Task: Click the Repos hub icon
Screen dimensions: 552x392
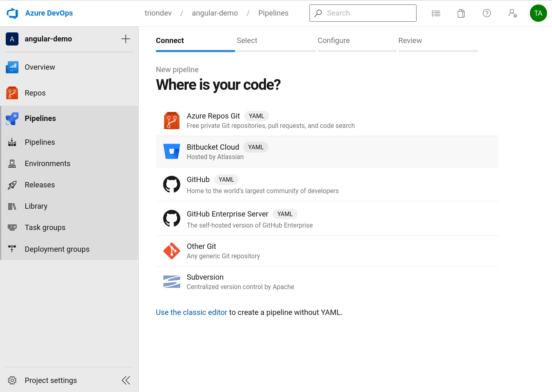Action: pos(12,93)
